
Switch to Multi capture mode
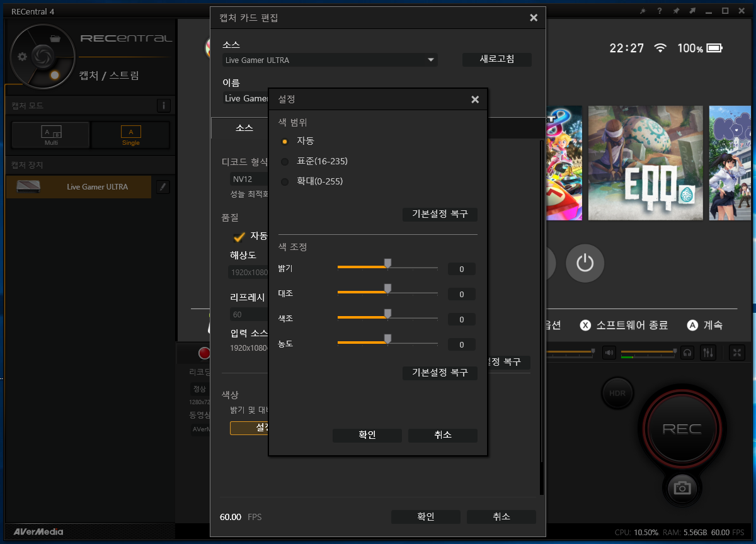(51, 135)
